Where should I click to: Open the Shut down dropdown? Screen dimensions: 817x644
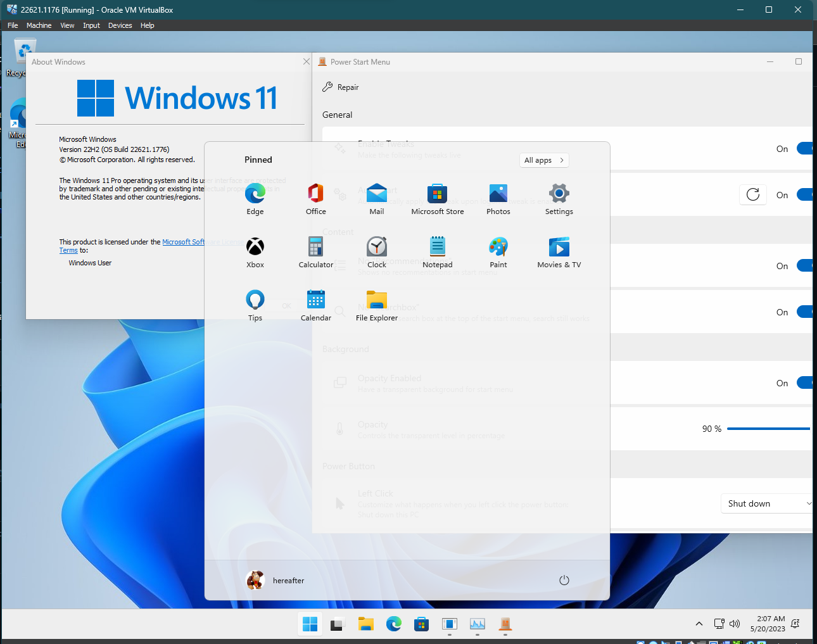point(766,503)
